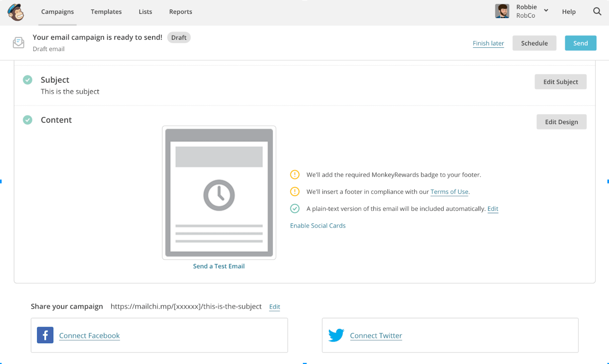
Task: Click the Schedule button
Action: coord(534,43)
